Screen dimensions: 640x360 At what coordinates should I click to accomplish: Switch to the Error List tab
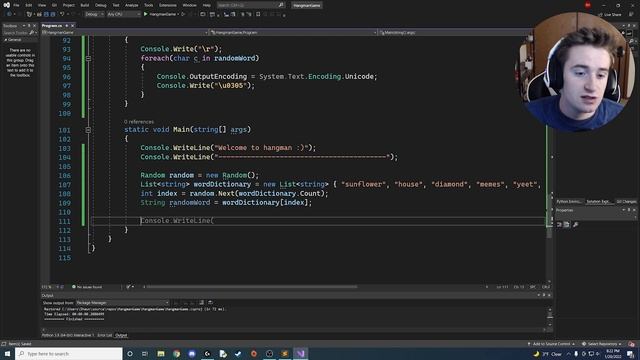tap(104, 336)
